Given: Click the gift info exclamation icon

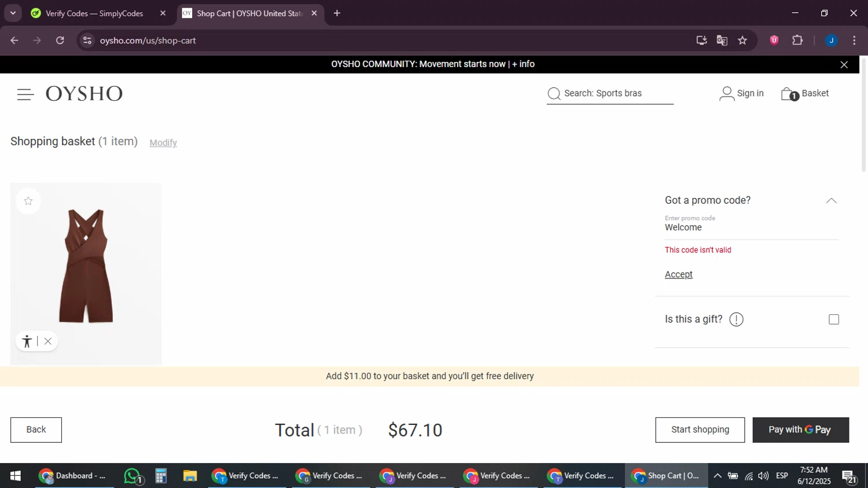Looking at the screenshot, I should click(736, 320).
